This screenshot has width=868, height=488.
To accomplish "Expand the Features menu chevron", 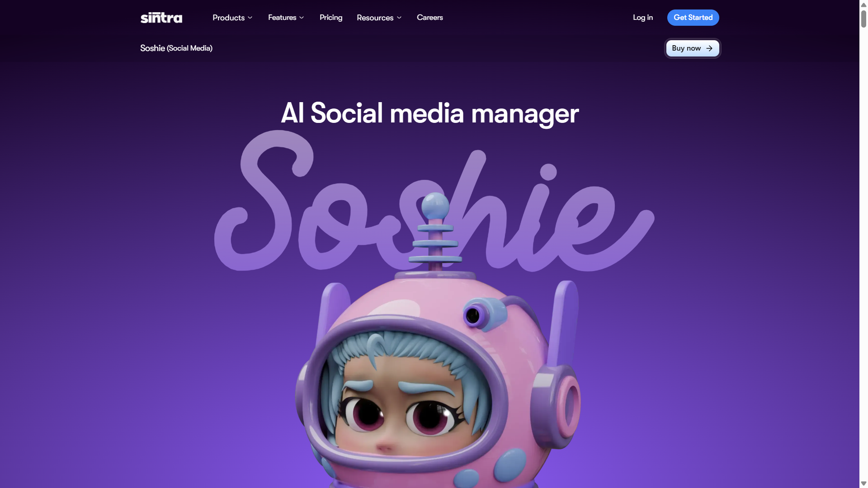I will click(302, 18).
